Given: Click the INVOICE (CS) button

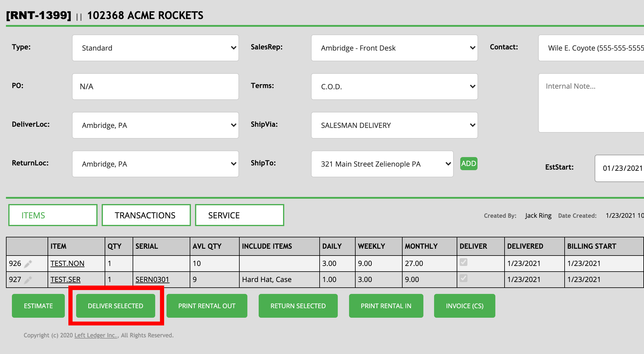Looking at the screenshot, I should [x=464, y=306].
